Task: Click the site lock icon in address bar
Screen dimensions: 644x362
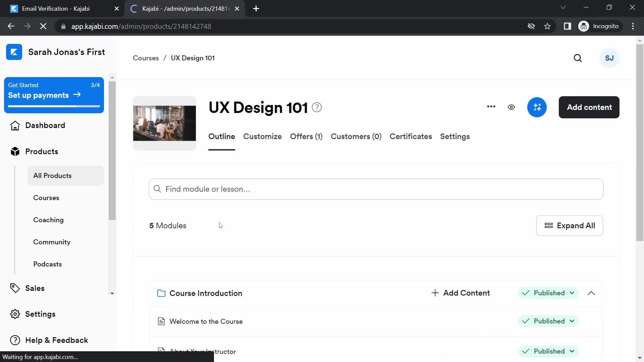Action: point(63,26)
